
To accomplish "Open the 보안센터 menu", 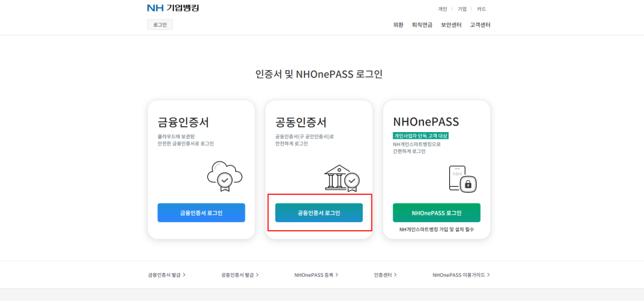I will pyautogui.click(x=451, y=25).
